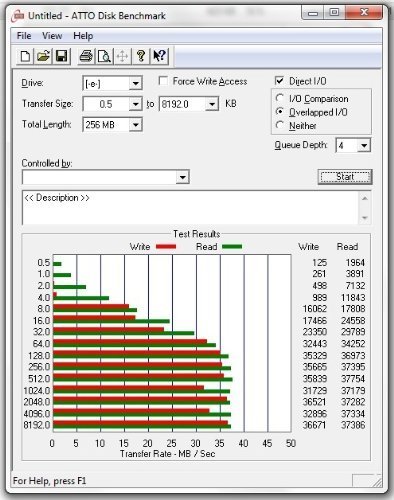
Task: Expand the Controlled by dropdown
Action: [183, 177]
